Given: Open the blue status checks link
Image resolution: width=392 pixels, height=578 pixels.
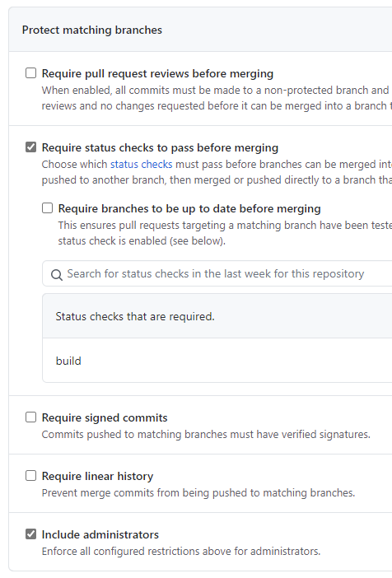Looking at the screenshot, I should click(x=142, y=164).
